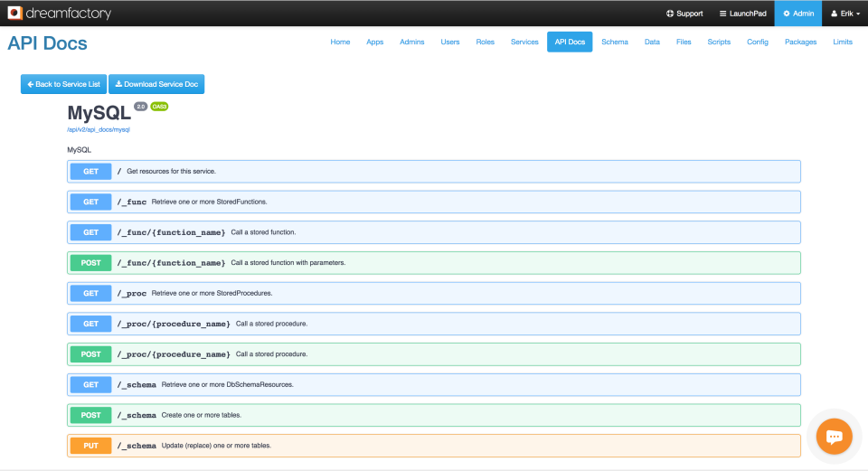Open the /api/v2/api_docs/mysql link
Image resolution: width=868 pixels, height=471 pixels.
click(99, 129)
